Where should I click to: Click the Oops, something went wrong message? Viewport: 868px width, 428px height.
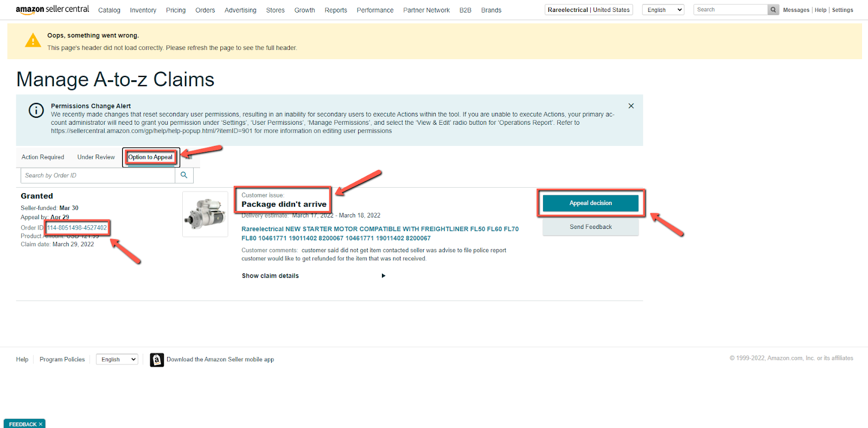tap(93, 35)
